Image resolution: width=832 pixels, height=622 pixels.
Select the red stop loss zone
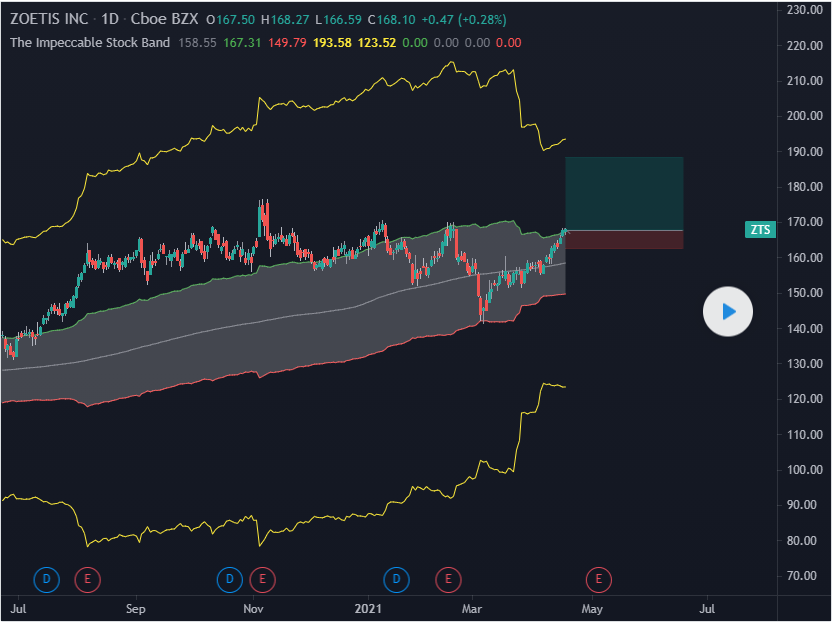pos(624,239)
